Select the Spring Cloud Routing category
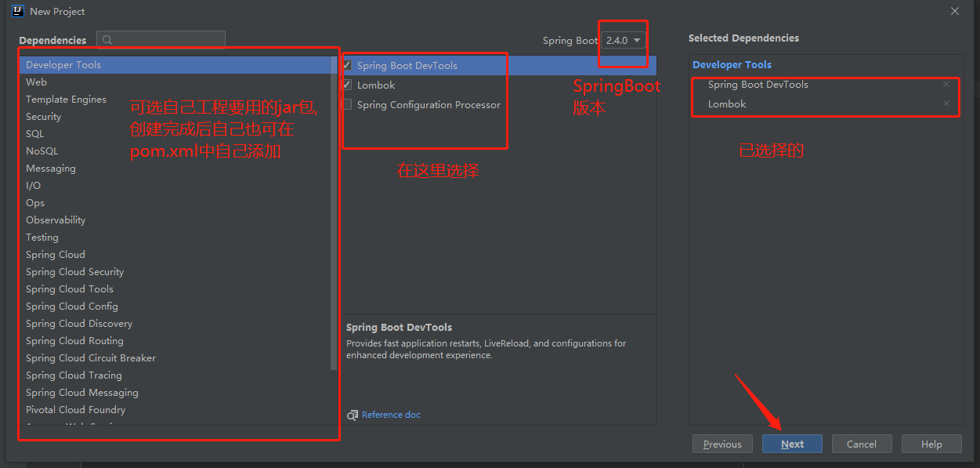The height and width of the screenshot is (468, 980). pos(179,340)
